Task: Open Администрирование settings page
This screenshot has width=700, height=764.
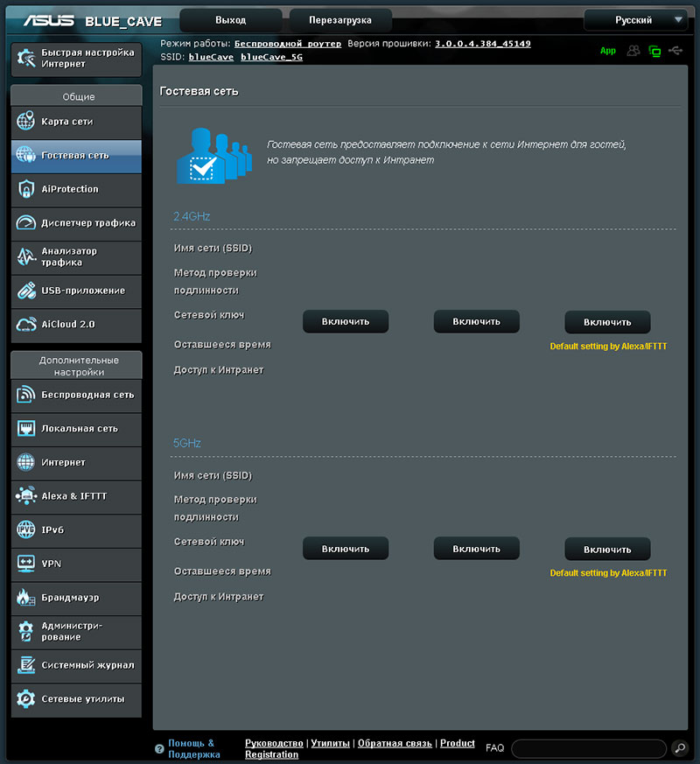Action: tap(76, 632)
